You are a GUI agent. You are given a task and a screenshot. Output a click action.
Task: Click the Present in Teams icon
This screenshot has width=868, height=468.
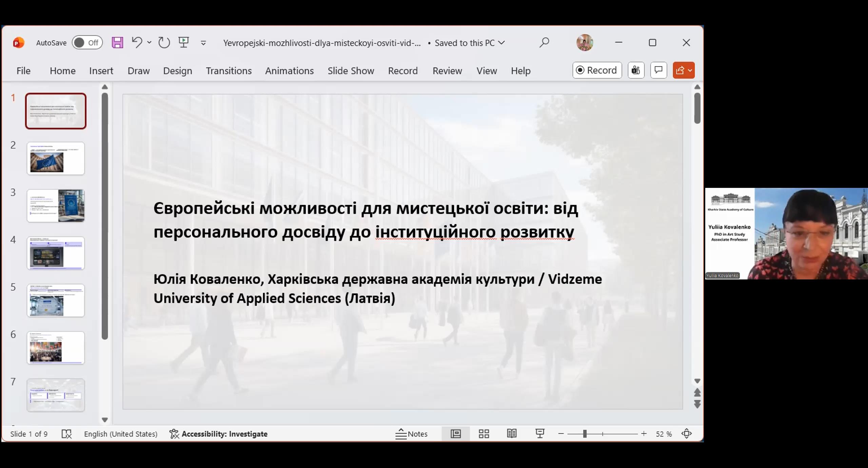click(636, 70)
